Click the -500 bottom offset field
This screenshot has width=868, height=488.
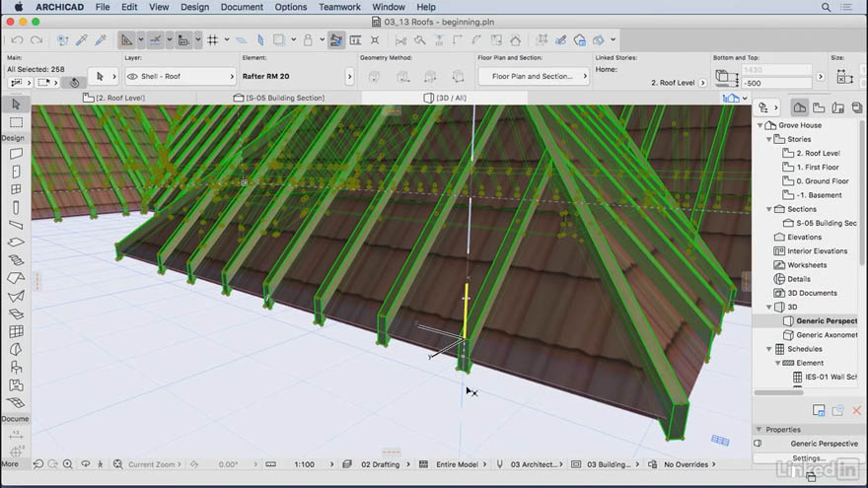tap(776, 83)
